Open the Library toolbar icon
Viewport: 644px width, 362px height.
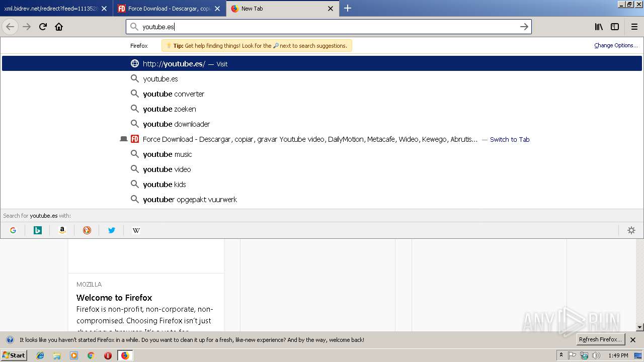point(599,27)
